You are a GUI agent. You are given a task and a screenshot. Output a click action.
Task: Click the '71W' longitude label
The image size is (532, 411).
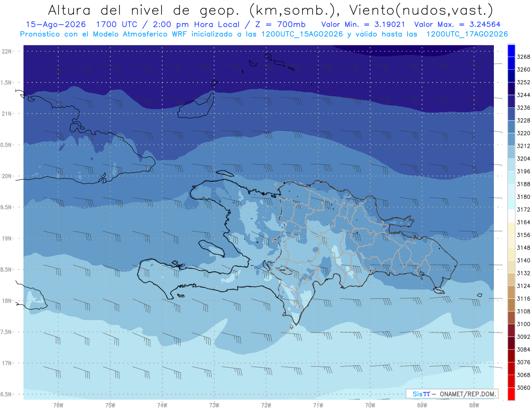click(318, 405)
